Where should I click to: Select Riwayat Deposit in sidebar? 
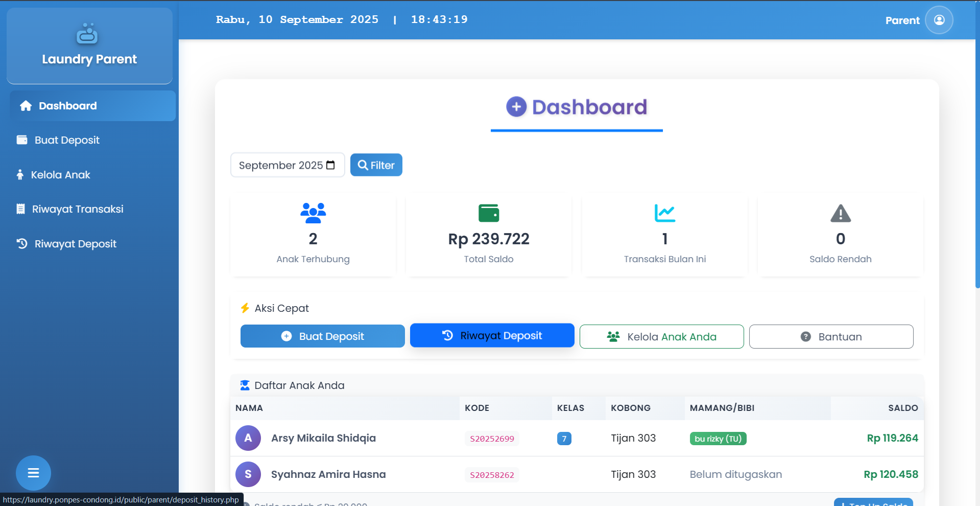pos(75,244)
